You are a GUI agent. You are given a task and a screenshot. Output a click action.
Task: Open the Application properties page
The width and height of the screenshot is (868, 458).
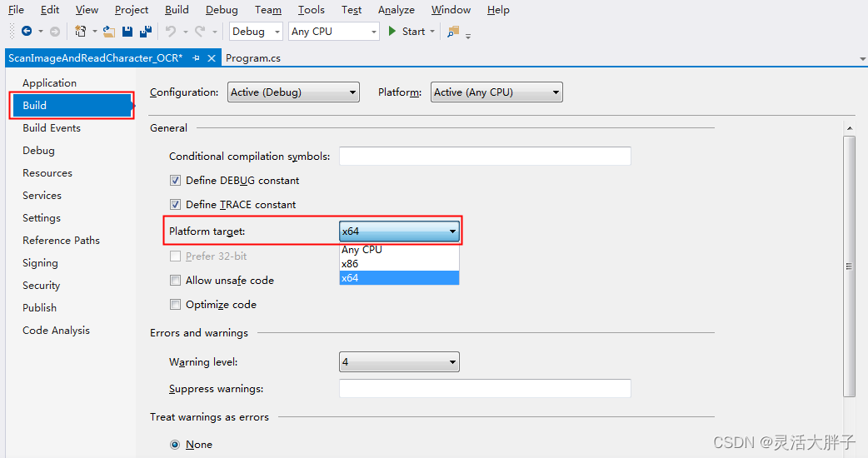[49, 83]
